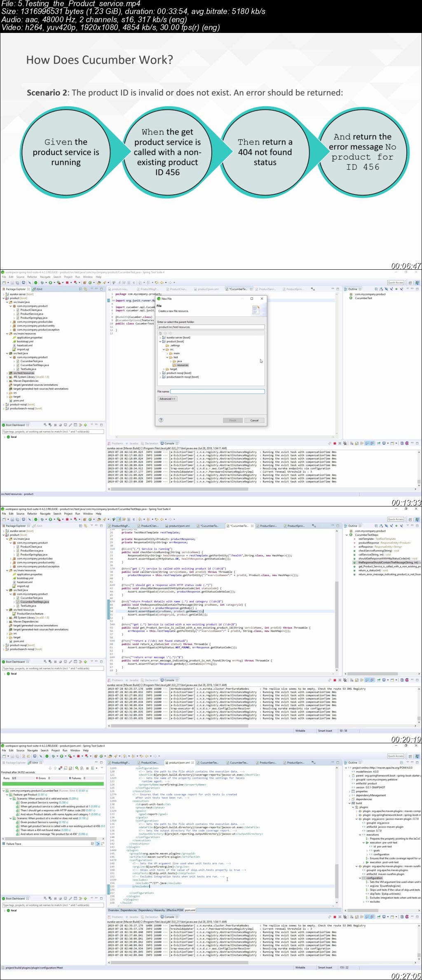Viewport: 422px width, 980px height.
Task: Open the Navigate menu in the 00:20:19 frame
Action: (45, 513)
